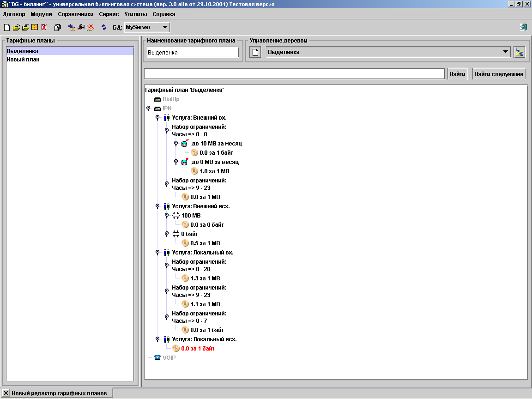The width and height of the screenshot is (532, 399).
Task: Click the tree editor icon right of Выделенка dropdown
Action: point(519,52)
